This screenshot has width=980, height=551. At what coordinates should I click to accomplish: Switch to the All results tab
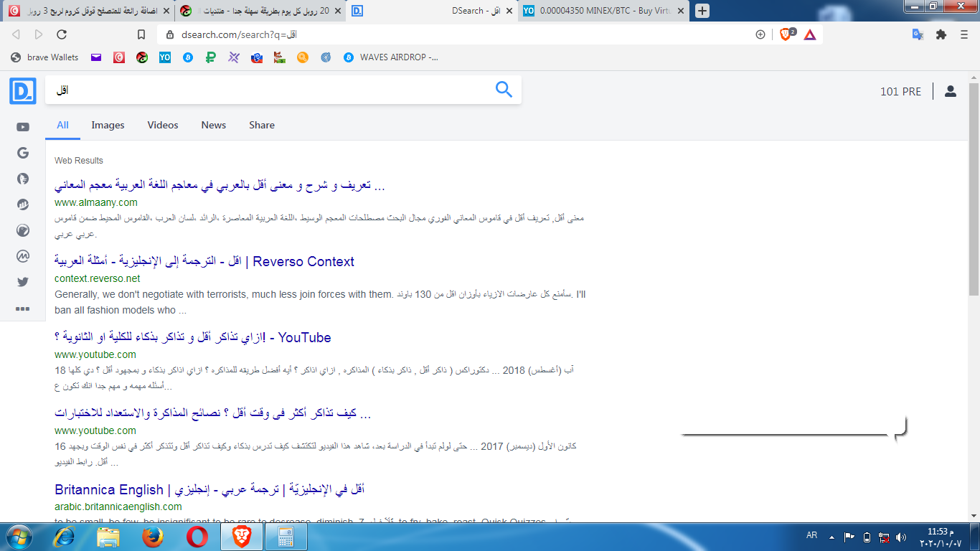63,125
